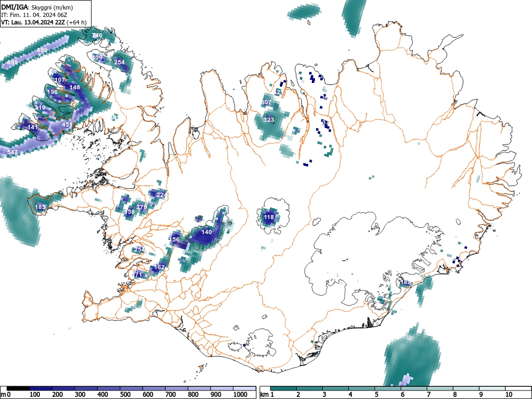Click the black 0–100 m legend swatch

[x=18, y=388]
